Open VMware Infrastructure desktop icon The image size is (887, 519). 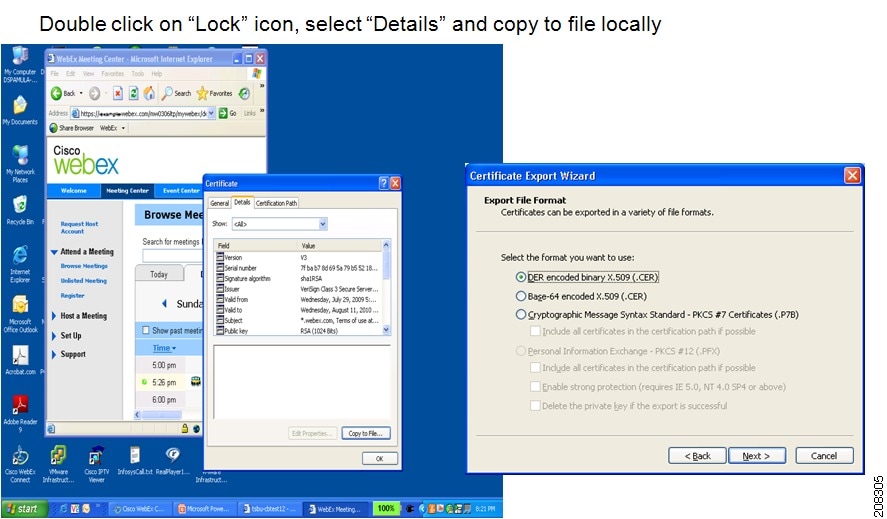[x=58, y=464]
